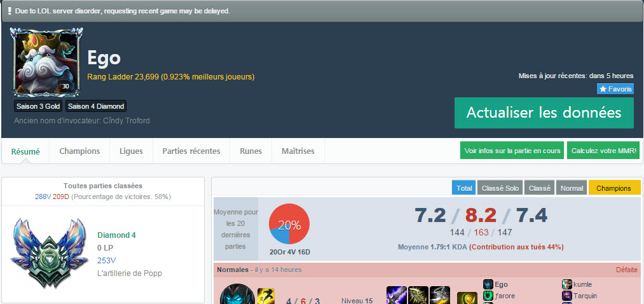
Task: Click the summoner name Ego heading
Action: 104,58
